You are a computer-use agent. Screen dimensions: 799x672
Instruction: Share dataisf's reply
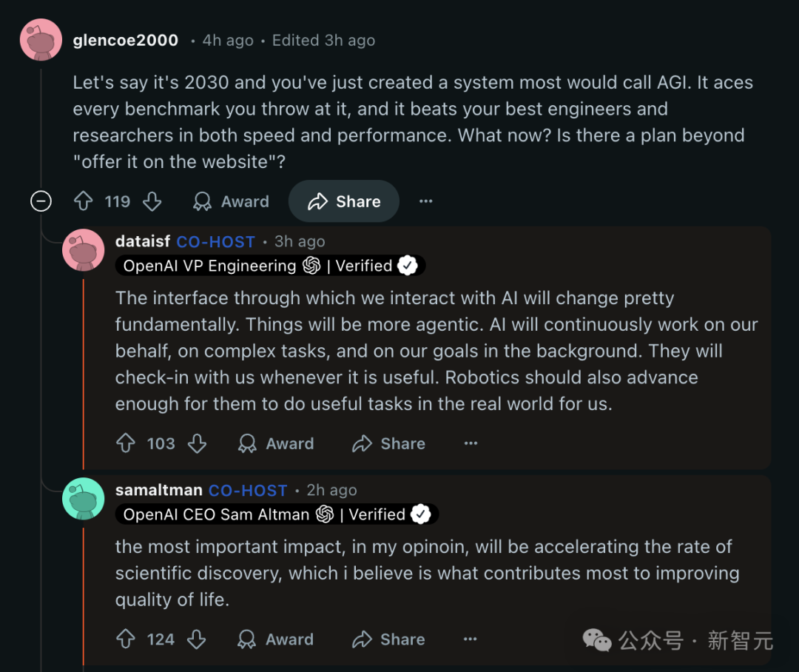click(388, 443)
